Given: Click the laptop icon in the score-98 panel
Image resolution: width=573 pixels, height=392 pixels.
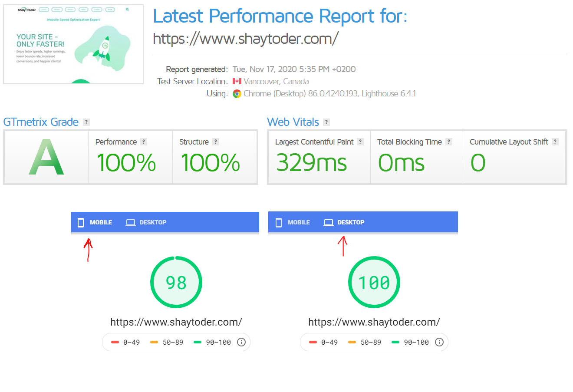Looking at the screenshot, I should click(x=131, y=223).
